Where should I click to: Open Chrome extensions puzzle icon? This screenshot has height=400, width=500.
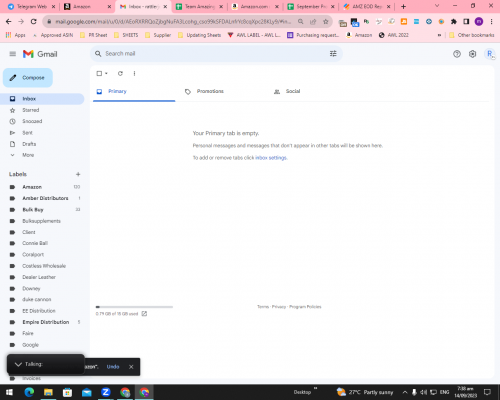coord(454,22)
